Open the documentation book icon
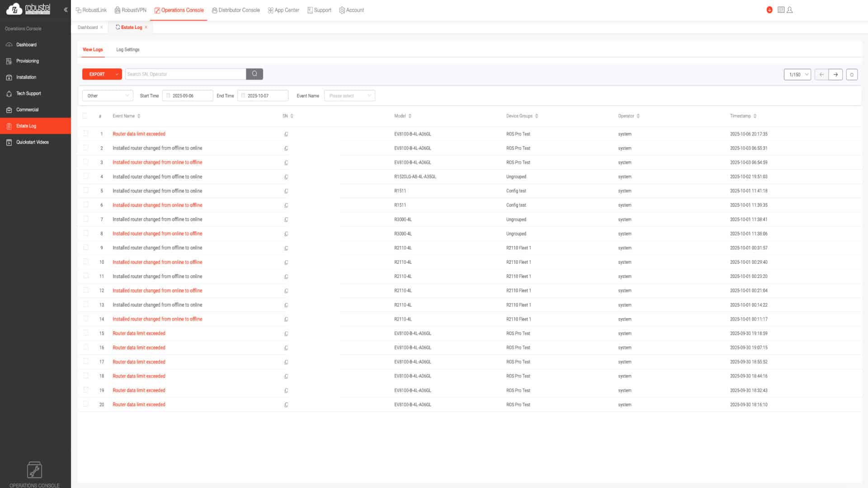 point(781,10)
